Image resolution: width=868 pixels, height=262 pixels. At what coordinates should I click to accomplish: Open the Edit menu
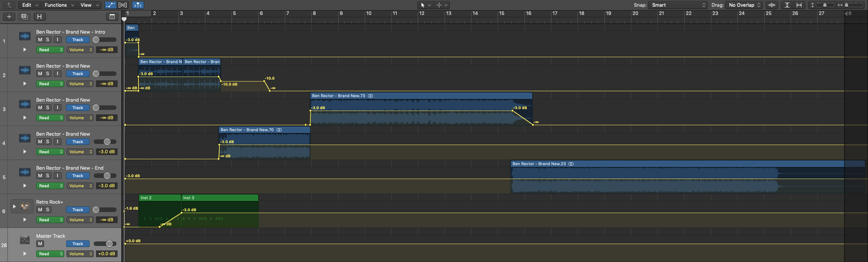[x=30, y=5]
